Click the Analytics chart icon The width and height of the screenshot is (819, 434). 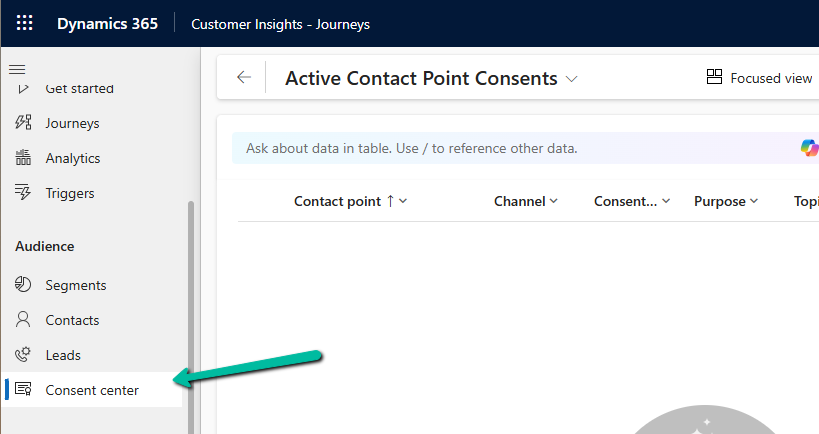point(23,157)
